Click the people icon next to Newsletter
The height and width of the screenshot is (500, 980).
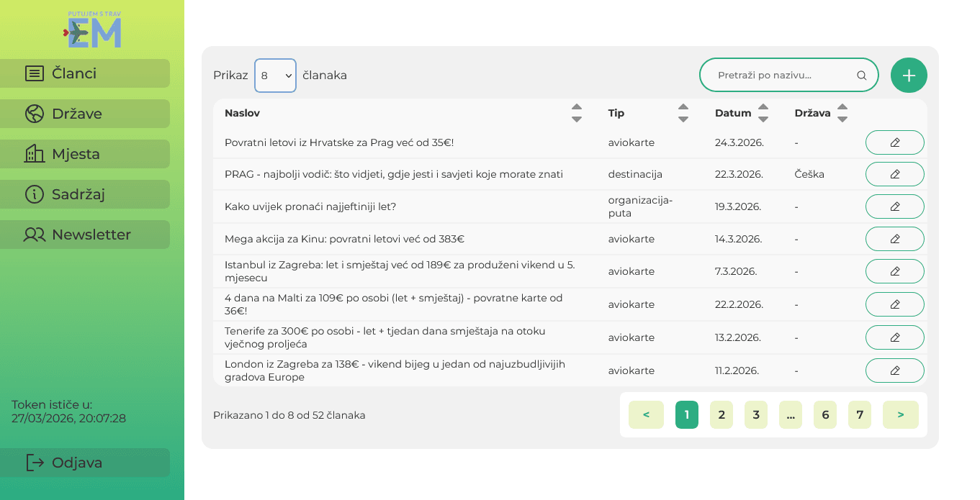coord(34,234)
